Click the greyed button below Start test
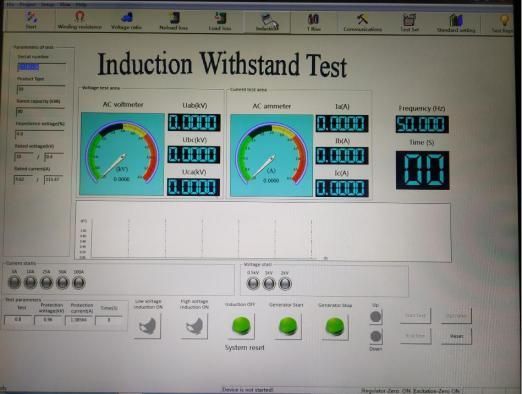Screen dimensions: 522x394 (415, 336)
